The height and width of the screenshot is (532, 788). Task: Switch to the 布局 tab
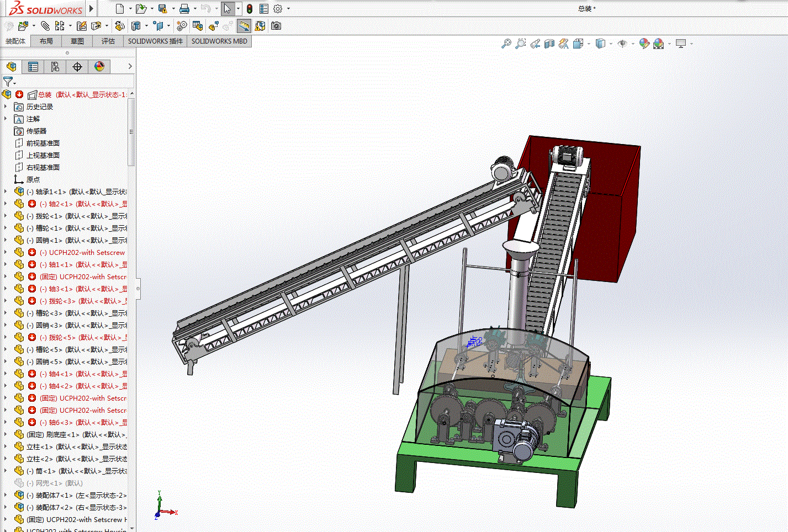(x=46, y=41)
